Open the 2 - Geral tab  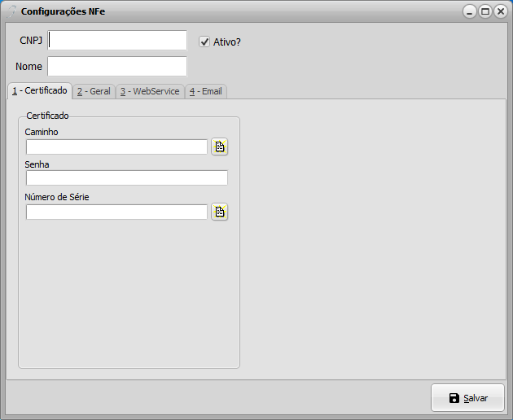94,91
